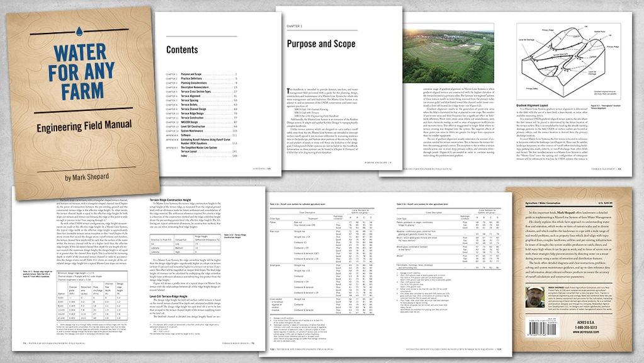Click runoff curve numbers table on right page

point(448,238)
